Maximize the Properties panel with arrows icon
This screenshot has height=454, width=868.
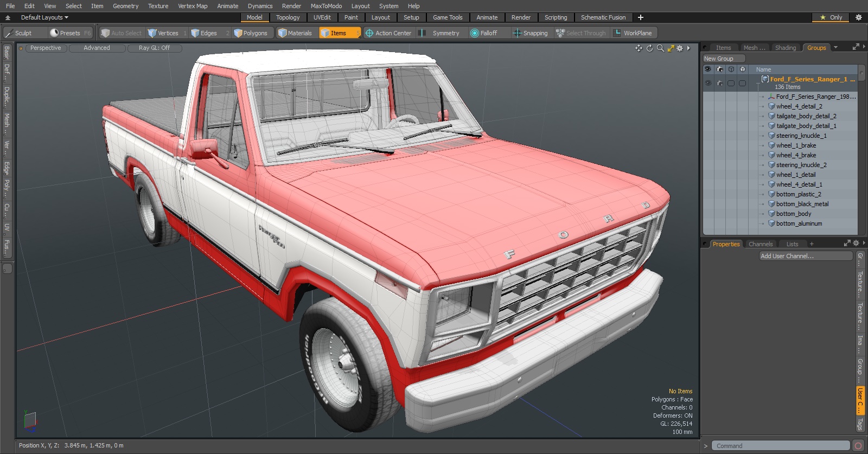click(x=847, y=244)
